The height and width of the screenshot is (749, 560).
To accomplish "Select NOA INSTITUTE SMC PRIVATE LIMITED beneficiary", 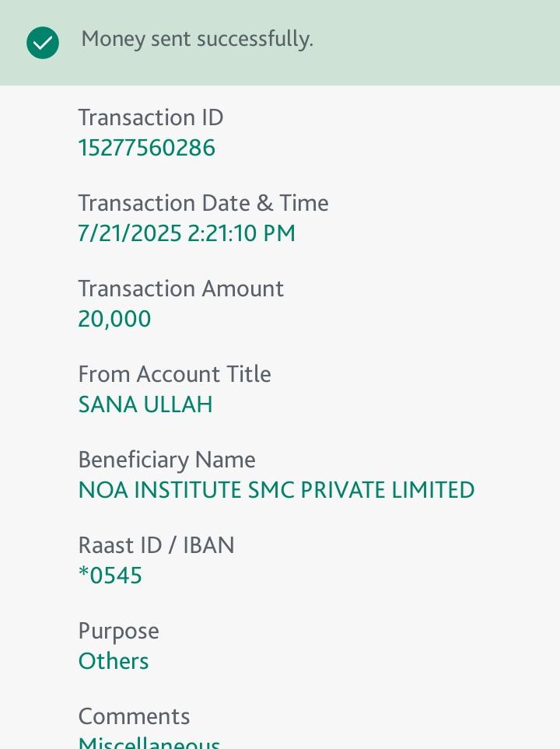I will 276,490.
